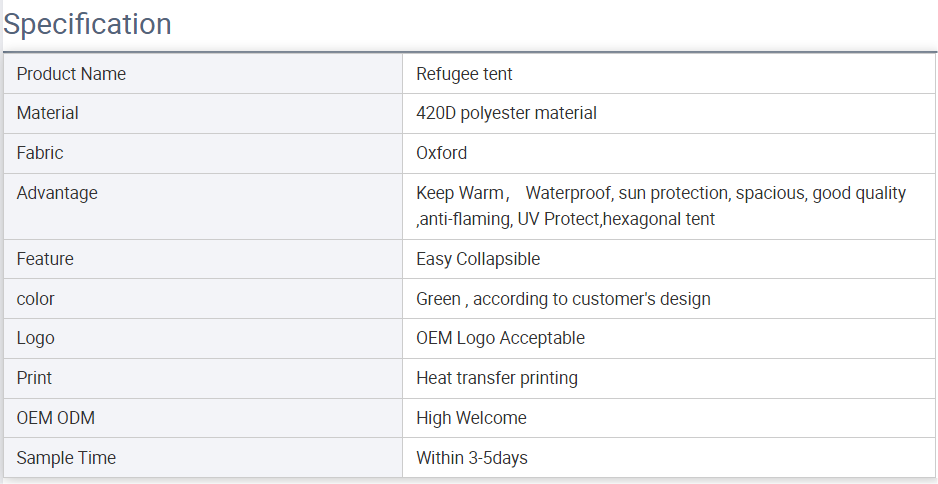Select the OEM ODM label cell

203,418
